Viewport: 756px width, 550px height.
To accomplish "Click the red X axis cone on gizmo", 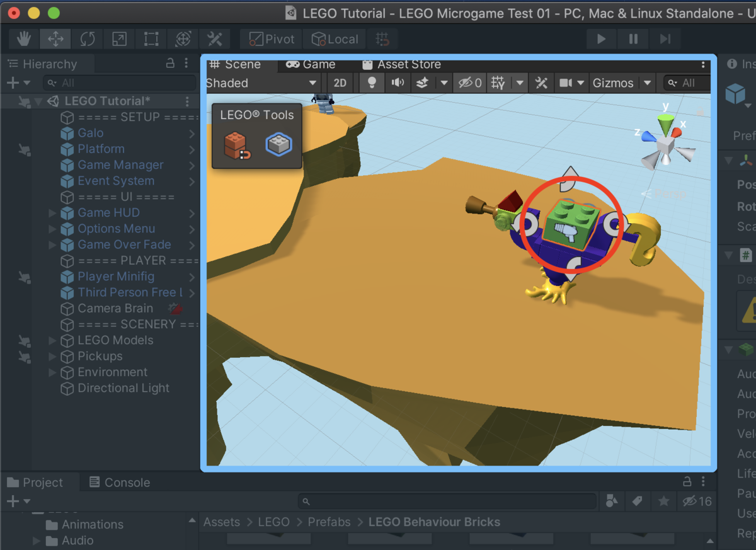I will 677,132.
